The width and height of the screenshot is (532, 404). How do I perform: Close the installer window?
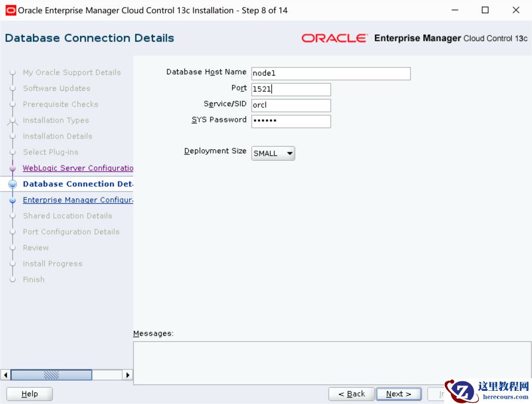coord(516,10)
